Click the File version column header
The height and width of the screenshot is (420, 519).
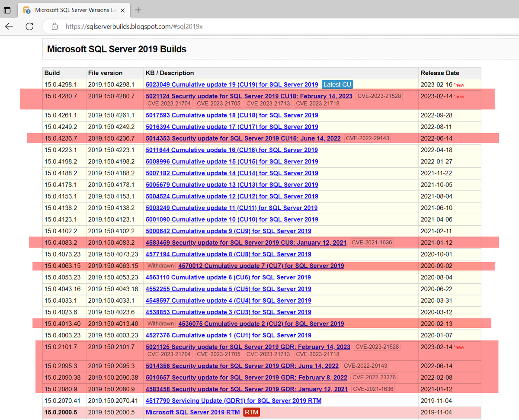(115, 73)
